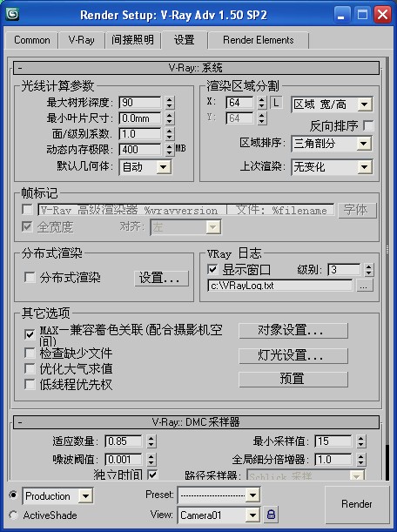Screen dimensions: 397x532
Task: Click the VRay log 级别 field showing 3
Action: coord(344,270)
